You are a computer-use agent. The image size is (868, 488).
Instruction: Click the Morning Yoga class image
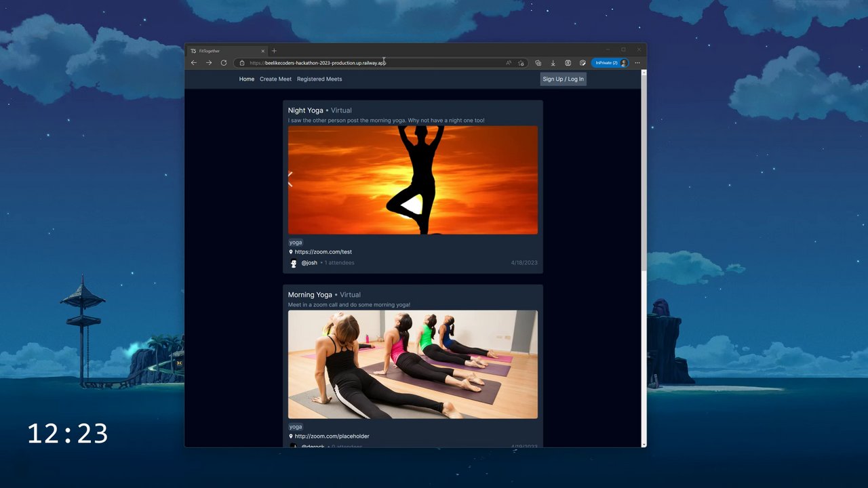coord(413,365)
